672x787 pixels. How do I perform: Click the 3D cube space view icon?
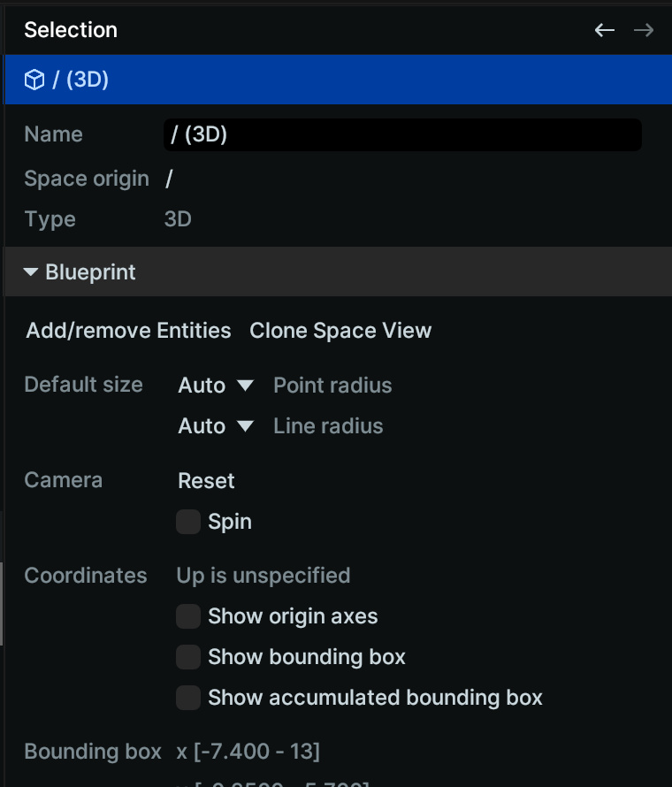point(34,80)
